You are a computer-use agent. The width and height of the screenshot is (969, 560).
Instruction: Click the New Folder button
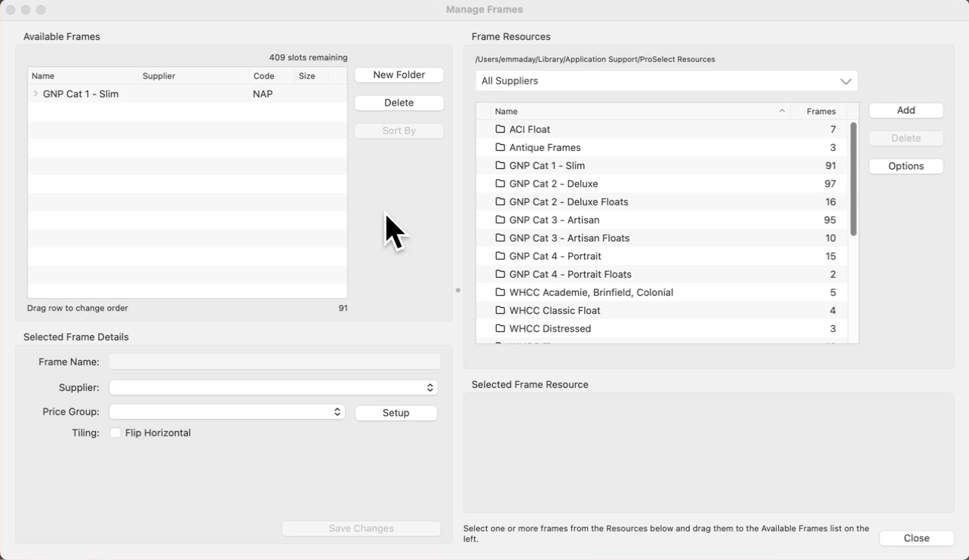pyautogui.click(x=398, y=75)
